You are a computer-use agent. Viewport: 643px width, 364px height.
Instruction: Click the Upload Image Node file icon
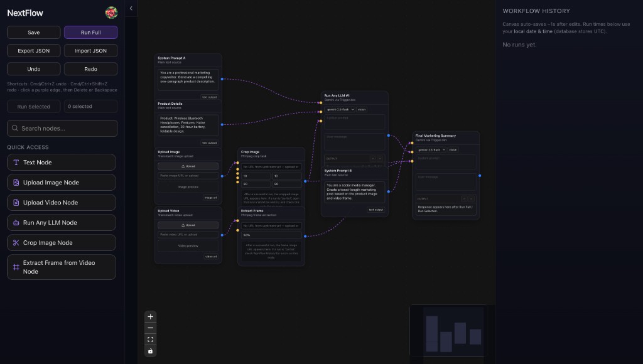coord(16,183)
